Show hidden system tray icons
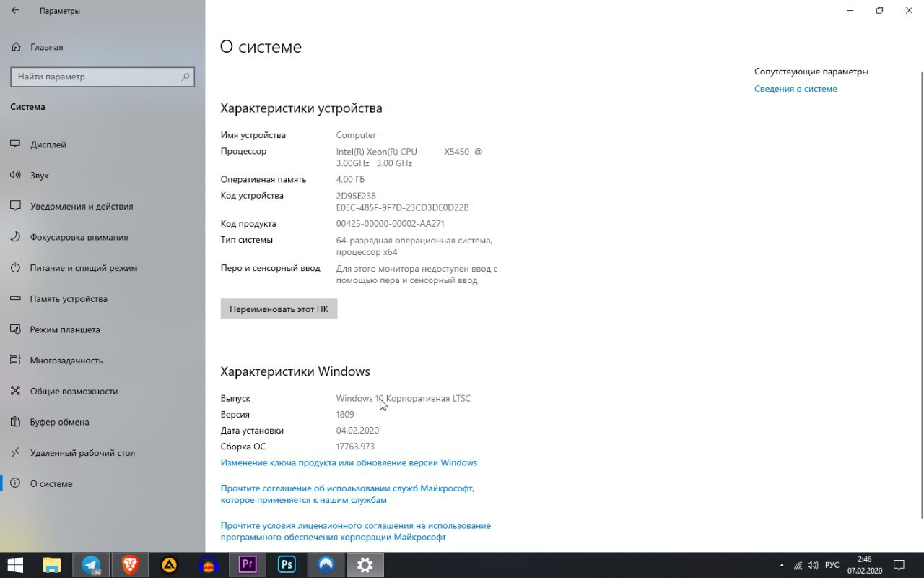The height and width of the screenshot is (578, 924). tap(782, 565)
